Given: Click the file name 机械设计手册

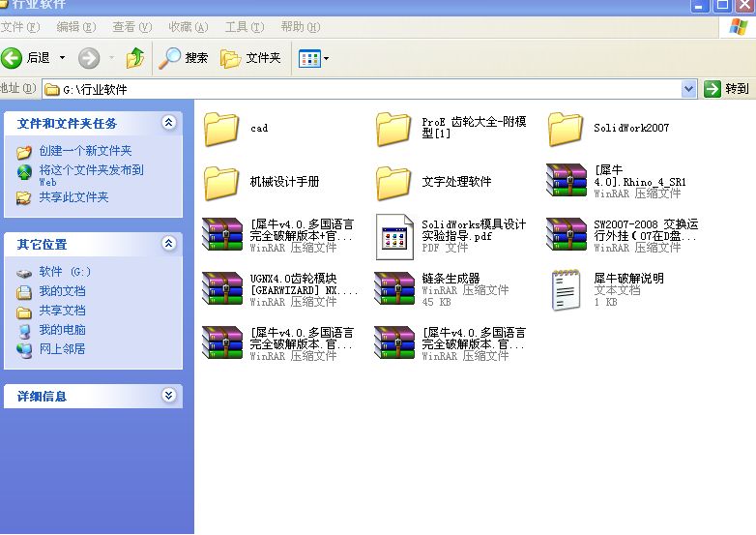Looking at the screenshot, I should (284, 181).
